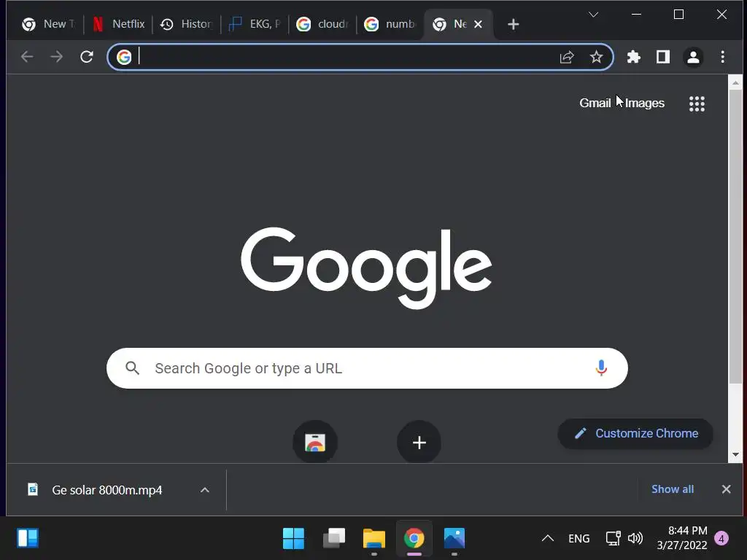Open a new tab with plus button
Screen dimensions: 747x560
pyautogui.click(x=513, y=24)
